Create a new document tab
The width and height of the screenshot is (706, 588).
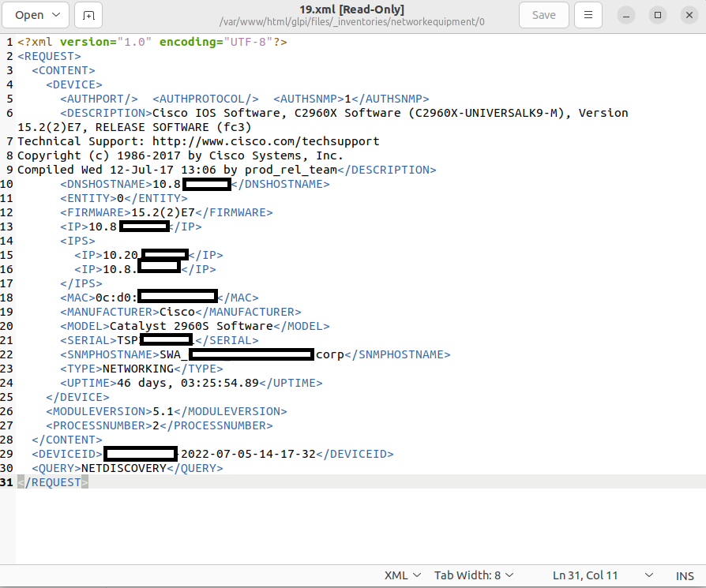[88, 15]
